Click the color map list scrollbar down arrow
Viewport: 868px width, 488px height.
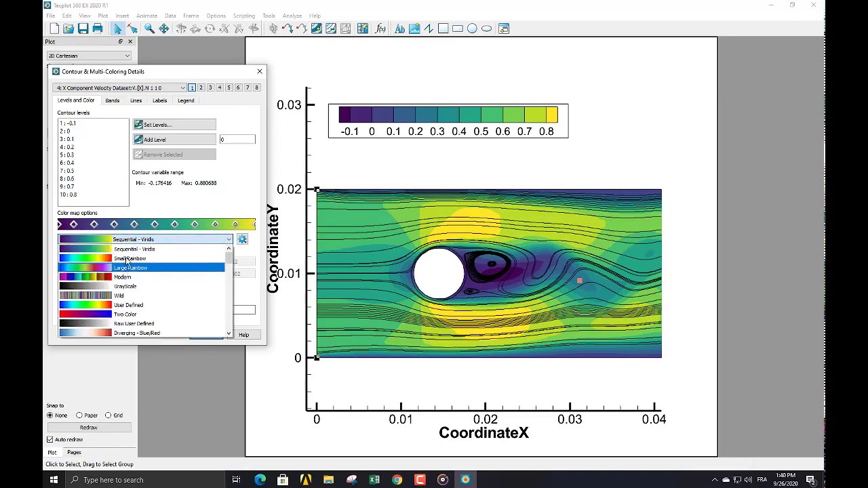229,333
